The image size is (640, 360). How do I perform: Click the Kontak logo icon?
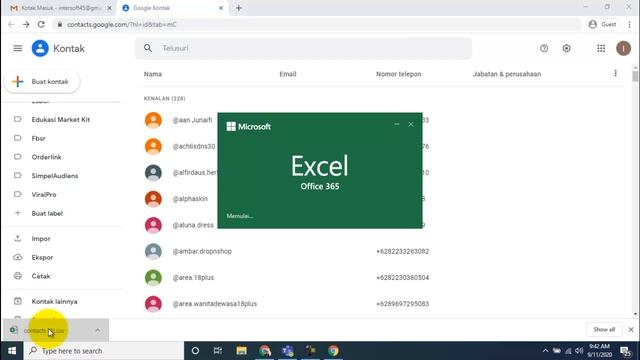pos(40,49)
